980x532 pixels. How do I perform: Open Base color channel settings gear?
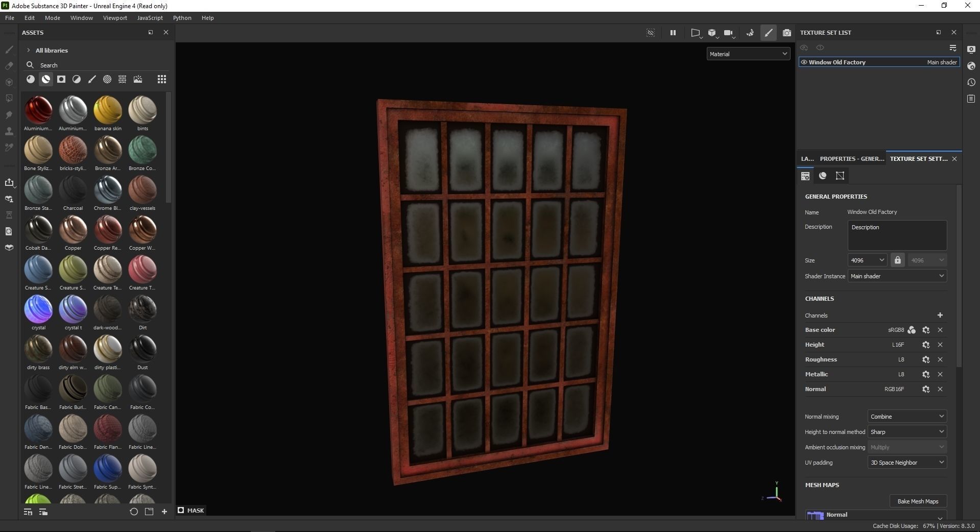[926, 330]
